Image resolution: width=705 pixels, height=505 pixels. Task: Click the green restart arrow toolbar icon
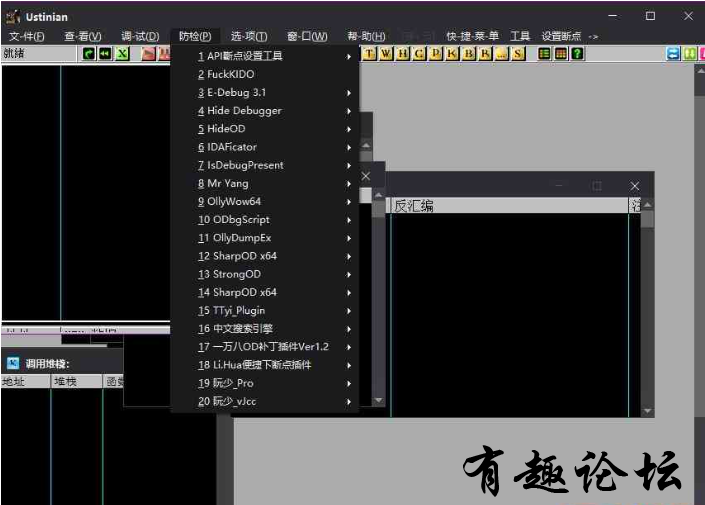pos(89,54)
